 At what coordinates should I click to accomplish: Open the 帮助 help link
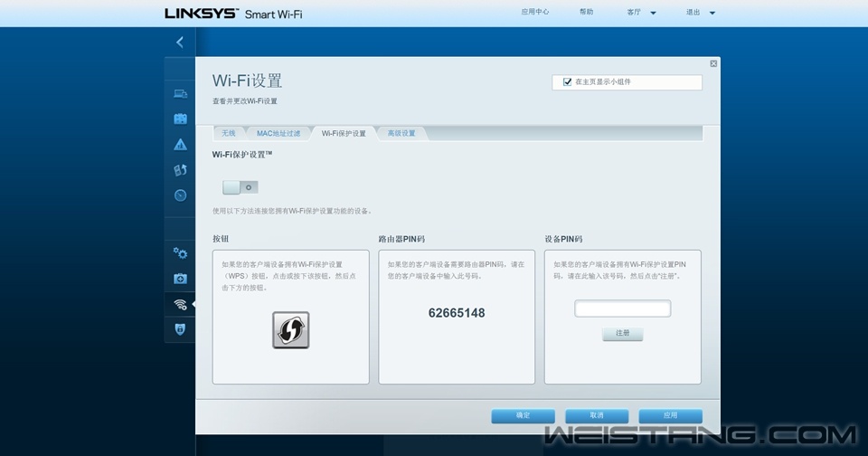coord(587,13)
